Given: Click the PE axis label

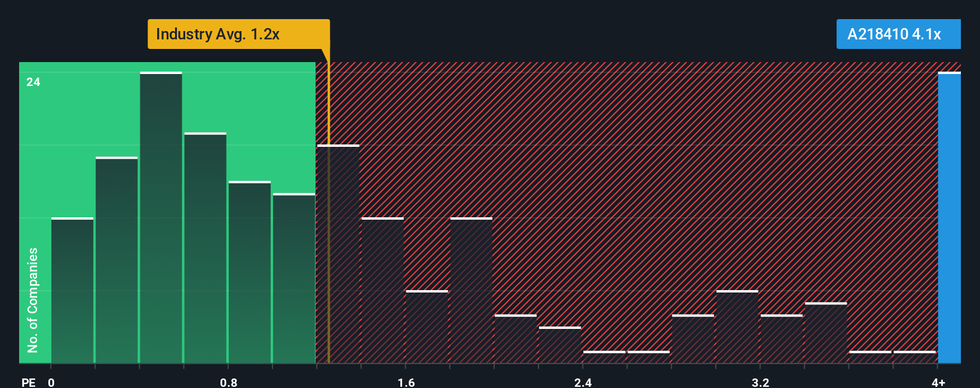Looking at the screenshot, I should (x=28, y=382).
